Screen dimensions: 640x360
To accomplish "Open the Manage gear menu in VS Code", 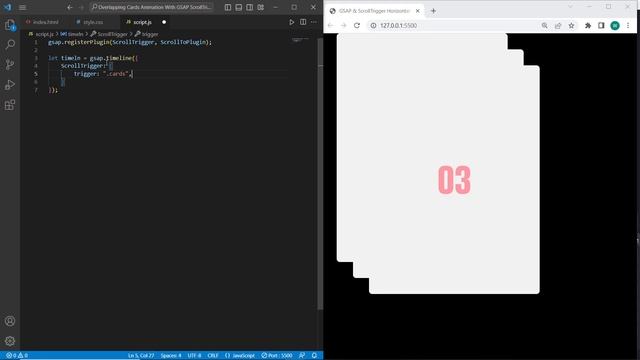I will tap(10, 341).
